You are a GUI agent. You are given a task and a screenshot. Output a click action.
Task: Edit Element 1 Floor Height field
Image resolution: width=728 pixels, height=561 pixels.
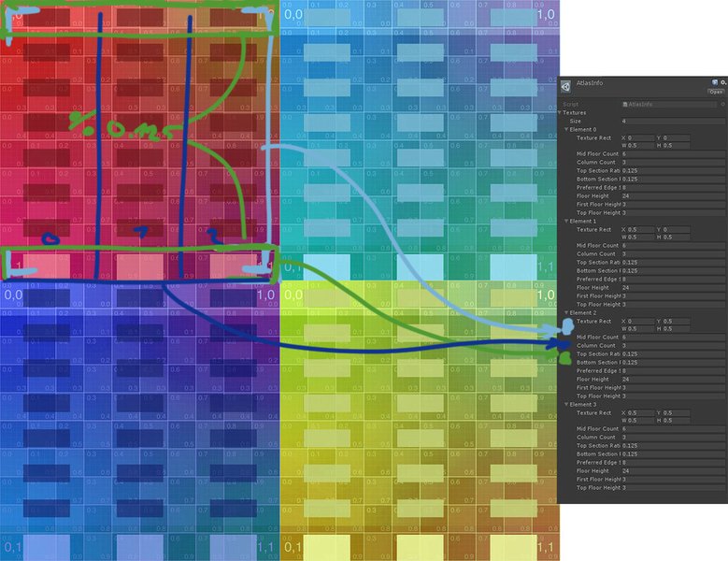click(x=673, y=287)
